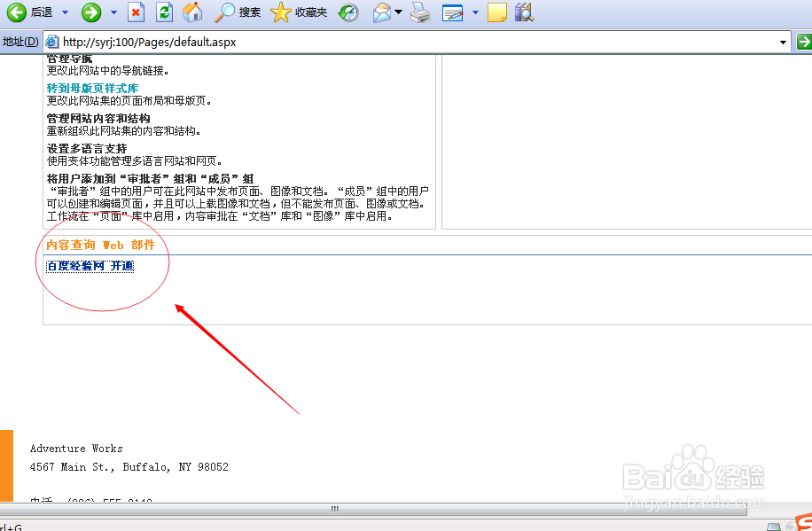The image size is (812, 531).
Task: Expand the address bar history dropdown
Action: pyautogui.click(x=783, y=42)
